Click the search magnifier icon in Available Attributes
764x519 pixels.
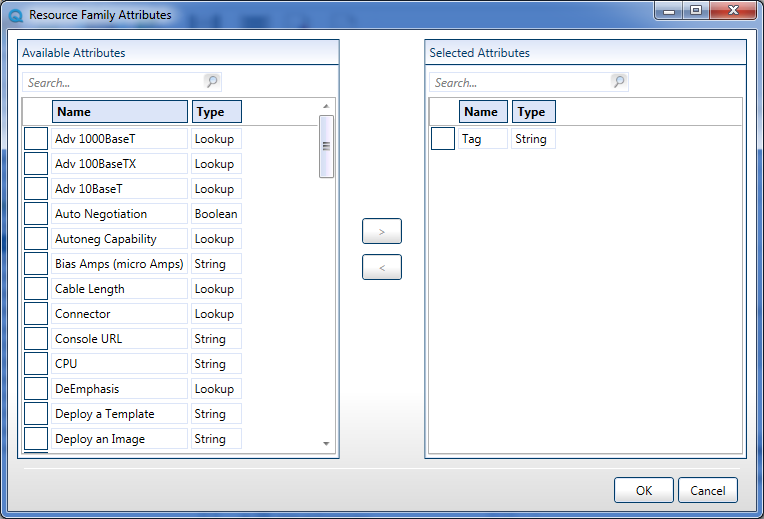click(212, 82)
